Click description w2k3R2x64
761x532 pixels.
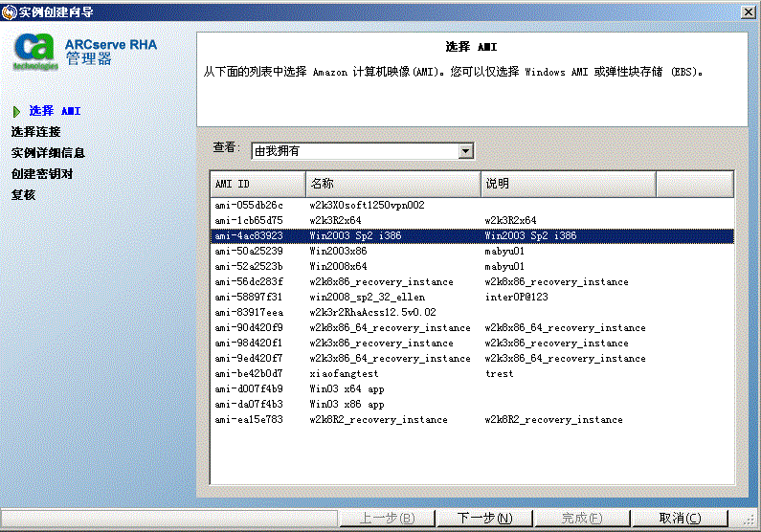pos(510,221)
